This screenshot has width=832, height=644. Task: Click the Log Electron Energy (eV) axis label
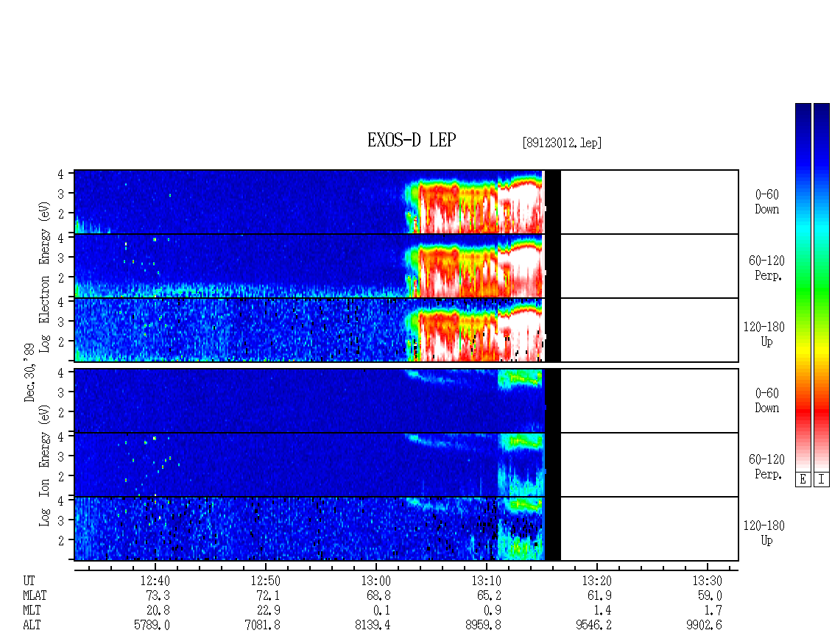[x=45, y=277]
